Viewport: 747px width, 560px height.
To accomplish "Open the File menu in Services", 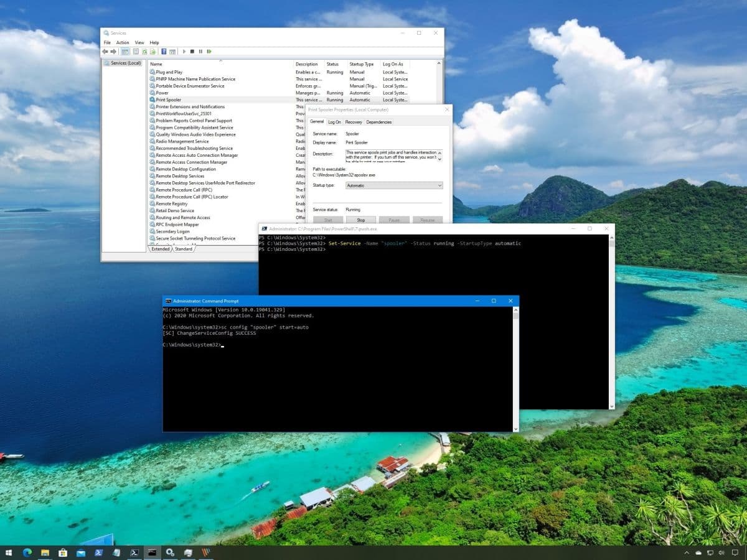I will pos(107,42).
